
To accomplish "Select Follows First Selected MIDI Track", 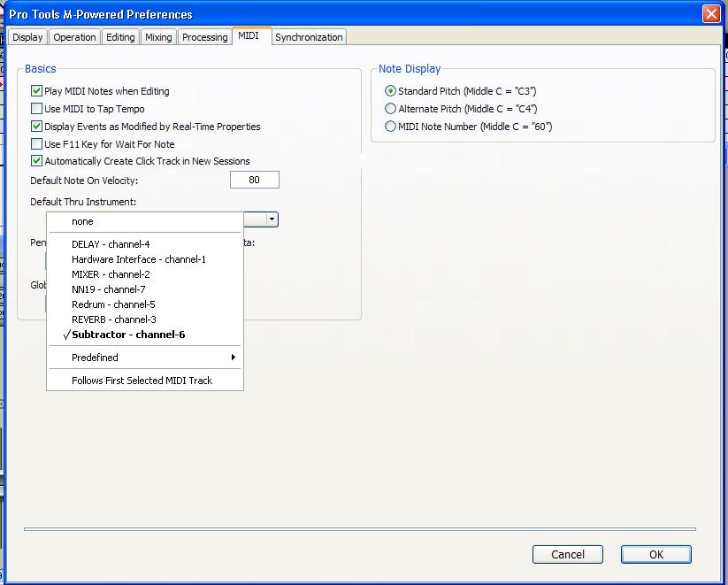I will pos(145,381).
